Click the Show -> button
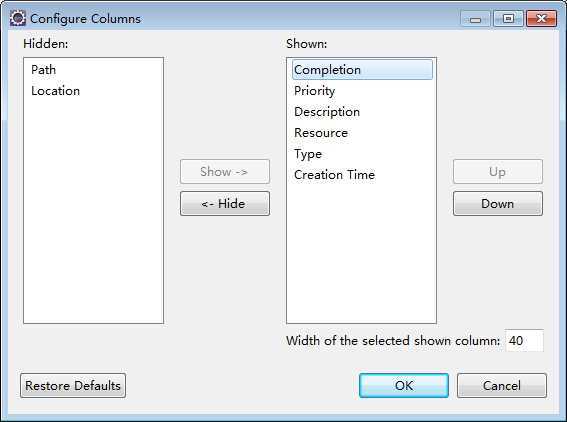The width and height of the screenshot is (567, 422). pos(225,171)
